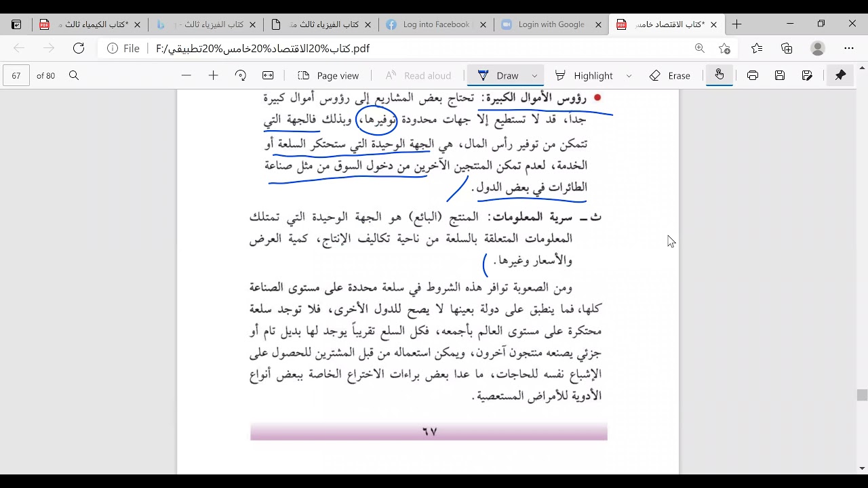Restore down the browser window
The height and width of the screenshot is (488, 868).
pos(821,24)
